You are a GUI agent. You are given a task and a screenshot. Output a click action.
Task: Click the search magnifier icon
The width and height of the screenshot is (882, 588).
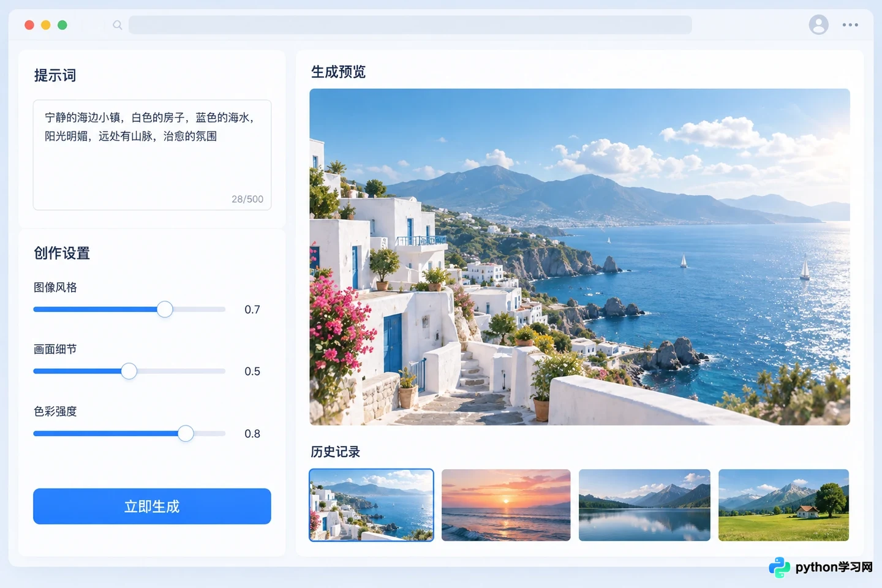point(118,25)
